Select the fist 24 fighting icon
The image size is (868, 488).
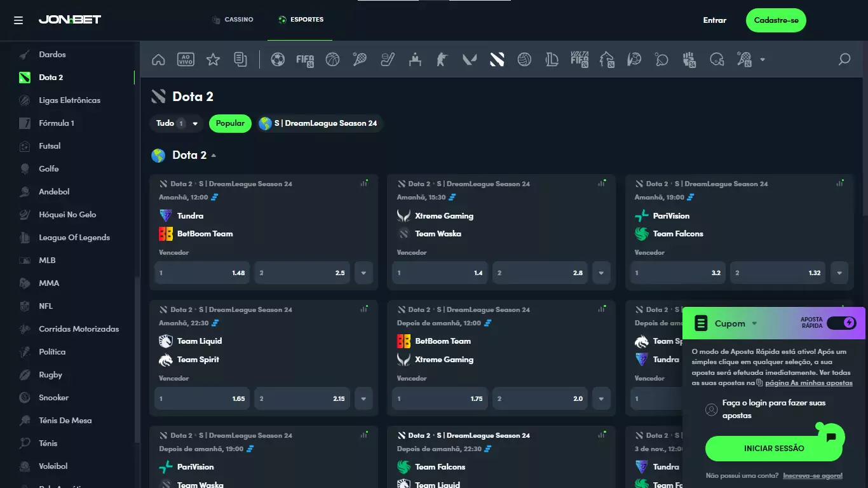click(689, 60)
